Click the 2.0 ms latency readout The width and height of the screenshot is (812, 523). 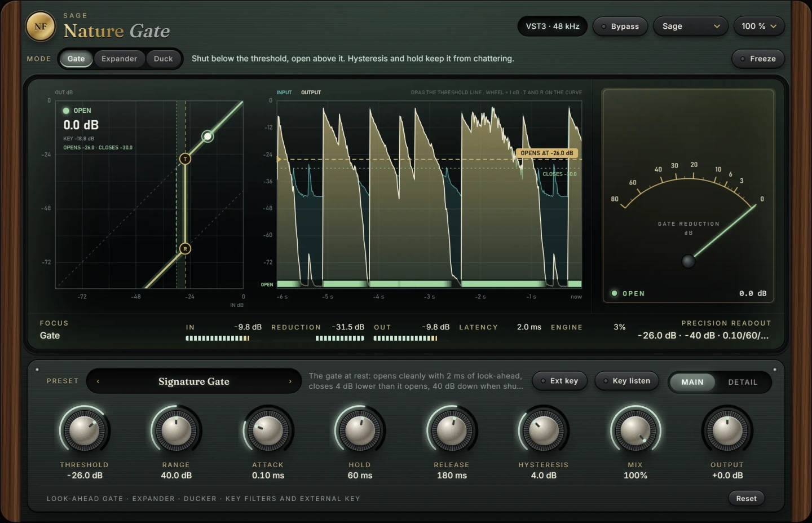tap(529, 327)
